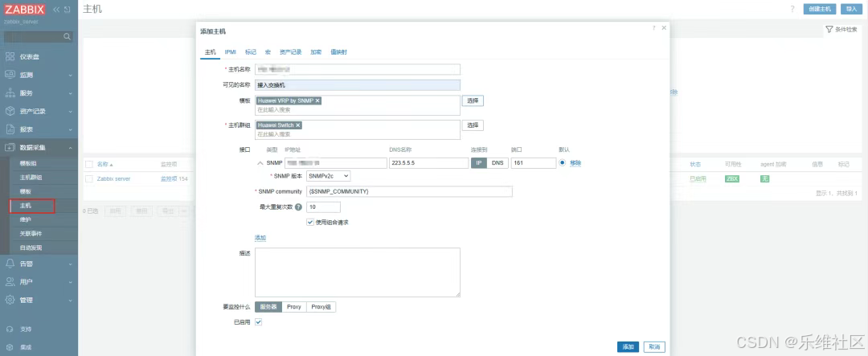Viewport: 868px width, 356px height.
Task: Open 集成 via its sidebar icon
Action: pos(10,347)
